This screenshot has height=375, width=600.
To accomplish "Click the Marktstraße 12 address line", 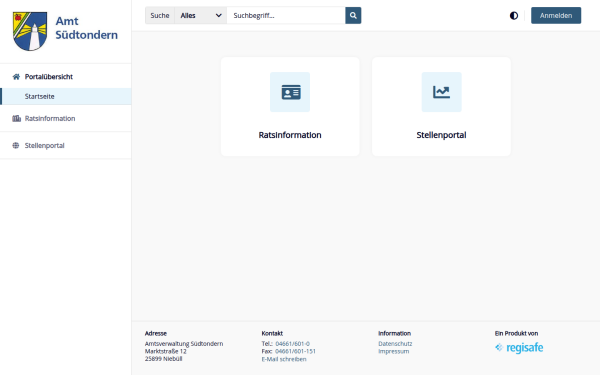I will click(x=166, y=351).
